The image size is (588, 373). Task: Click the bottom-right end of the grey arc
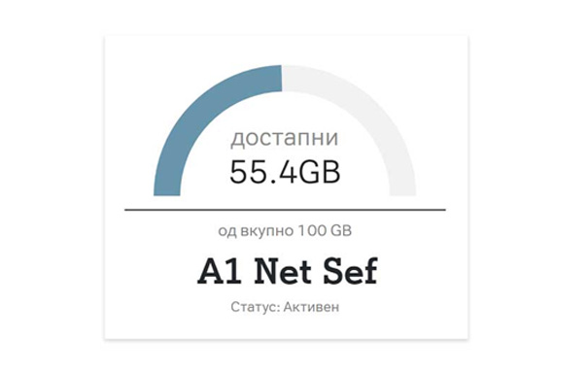tap(402, 193)
